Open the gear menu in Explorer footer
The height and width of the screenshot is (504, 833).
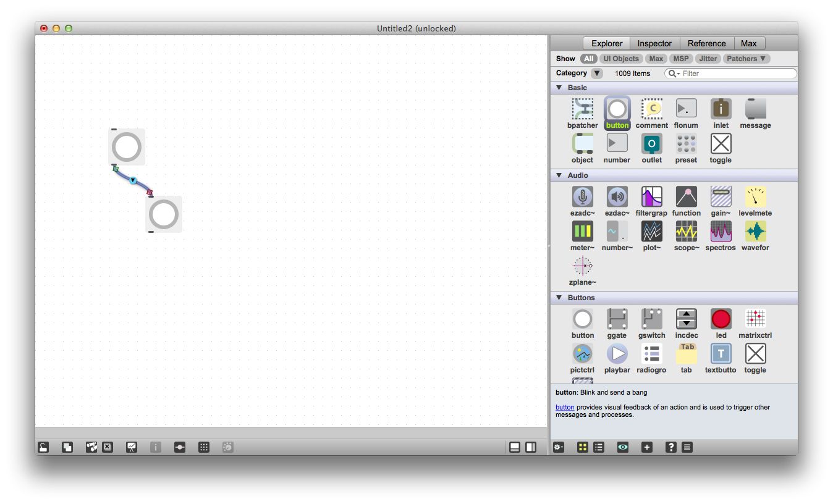coord(558,447)
